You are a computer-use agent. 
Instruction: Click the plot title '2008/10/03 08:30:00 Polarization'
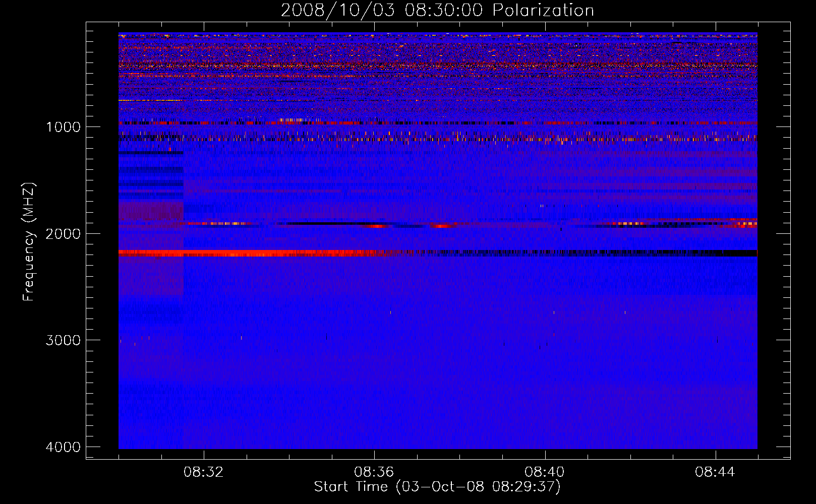point(437,10)
